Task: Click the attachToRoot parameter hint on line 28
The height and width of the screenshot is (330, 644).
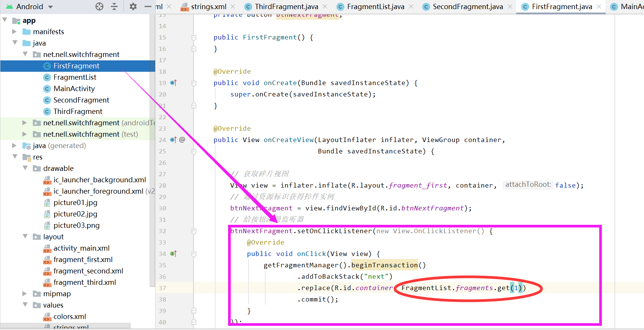Action: tap(528, 185)
